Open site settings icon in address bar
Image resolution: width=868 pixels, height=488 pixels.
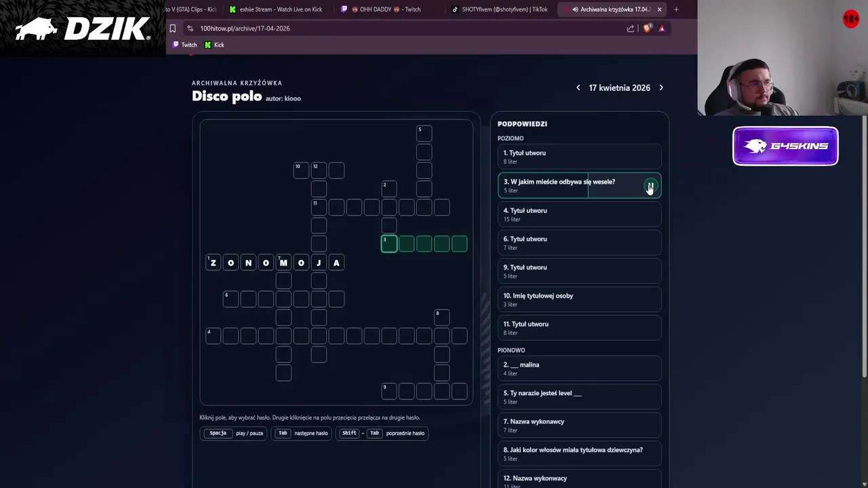[190, 28]
